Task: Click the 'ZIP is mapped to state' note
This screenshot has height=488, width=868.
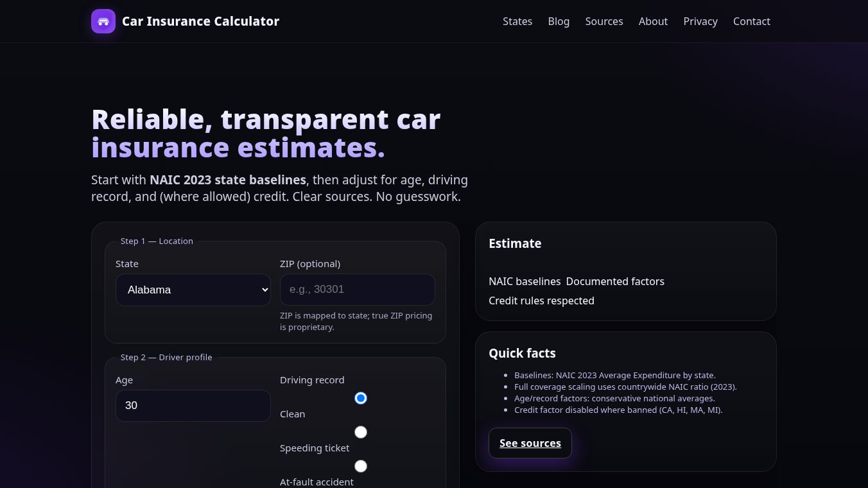Action: point(356,321)
